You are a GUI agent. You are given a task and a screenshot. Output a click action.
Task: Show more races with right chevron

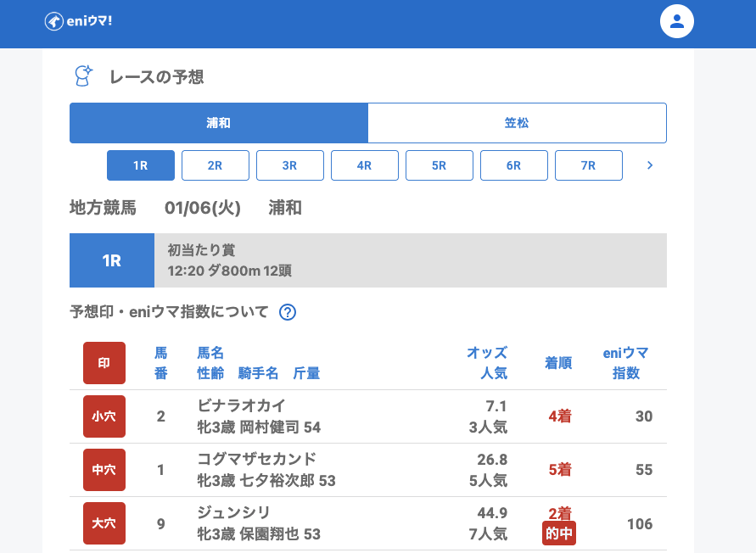coord(650,165)
